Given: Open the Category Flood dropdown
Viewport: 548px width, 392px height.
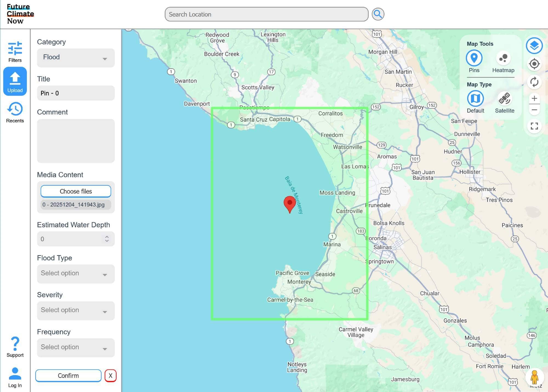Looking at the screenshot, I should pyautogui.click(x=76, y=58).
